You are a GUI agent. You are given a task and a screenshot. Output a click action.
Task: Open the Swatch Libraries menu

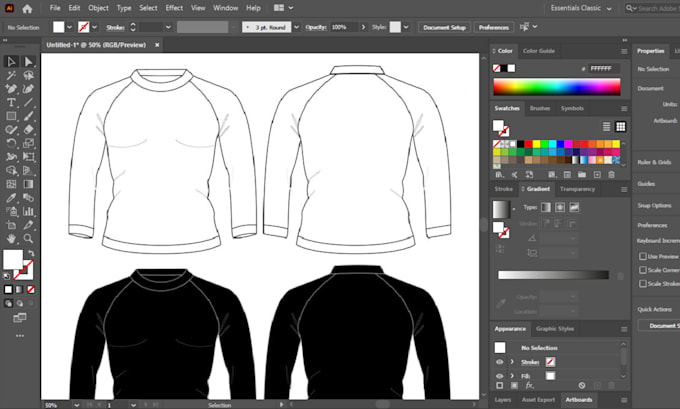tap(500, 175)
